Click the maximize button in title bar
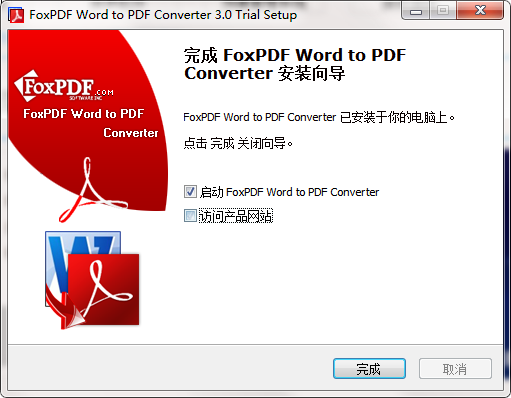Screen dimensions: 511x398 (x=443, y=11)
